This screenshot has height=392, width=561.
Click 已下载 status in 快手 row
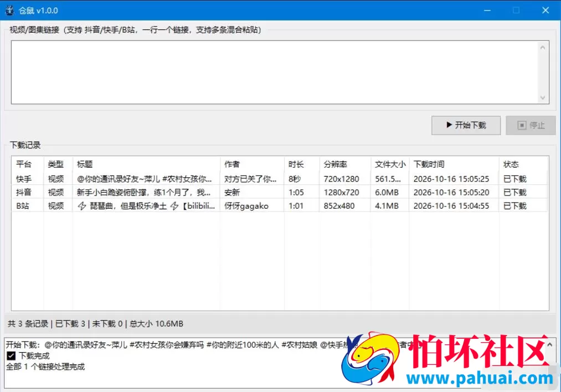pyautogui.click(x=515, y=179)
